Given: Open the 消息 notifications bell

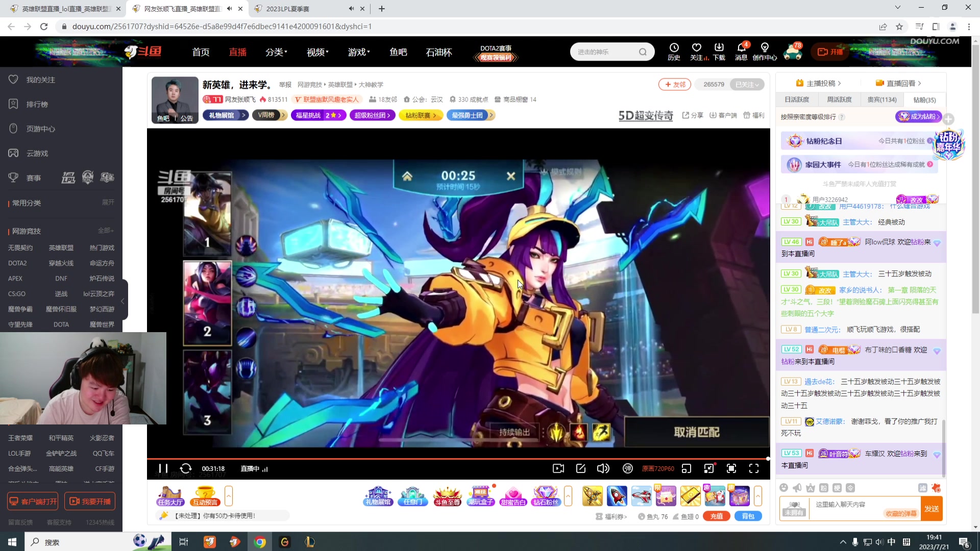Looking at the screenshot, I should [x=741, y=52].
